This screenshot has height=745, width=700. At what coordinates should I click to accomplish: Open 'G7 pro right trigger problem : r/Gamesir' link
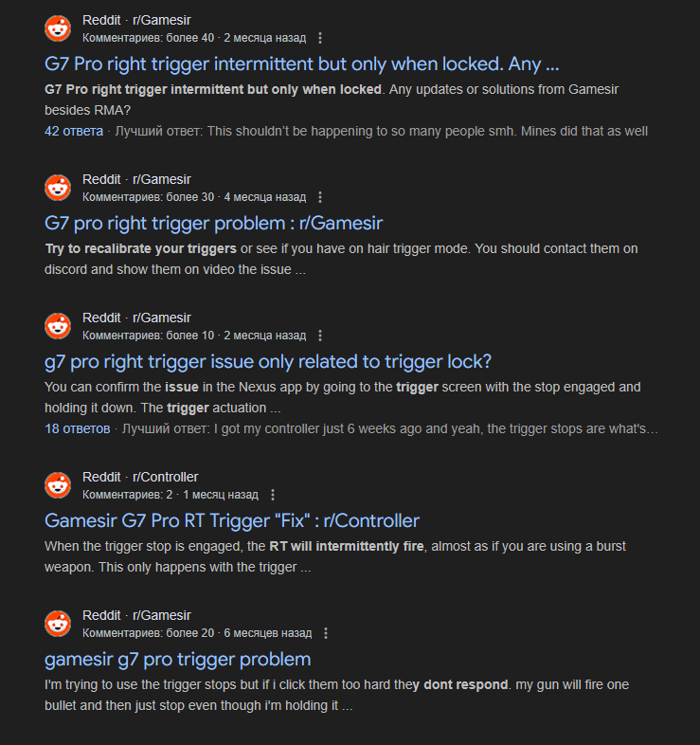click(214, 224)
